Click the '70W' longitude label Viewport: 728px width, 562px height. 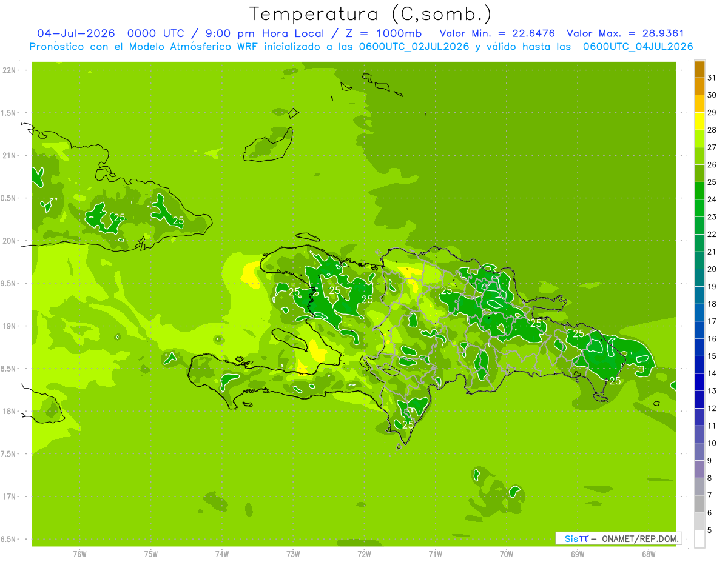507,554
